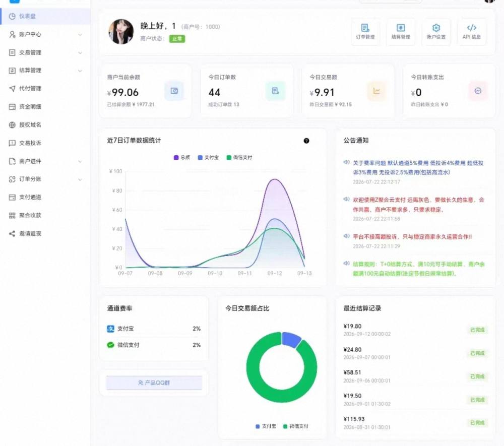Toggle 支付宝 in donut chart legend
This screenshot has width=504, height=446.
(266, 426)
